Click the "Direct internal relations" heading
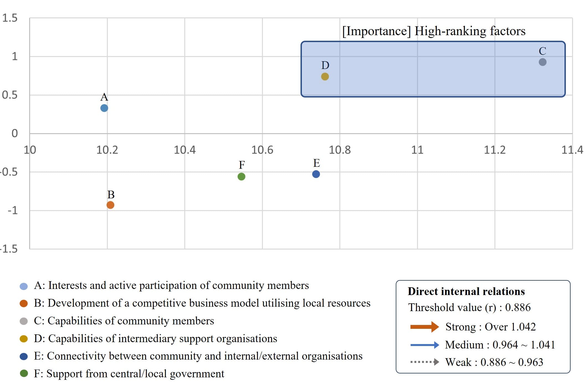 tap(466, 291)
